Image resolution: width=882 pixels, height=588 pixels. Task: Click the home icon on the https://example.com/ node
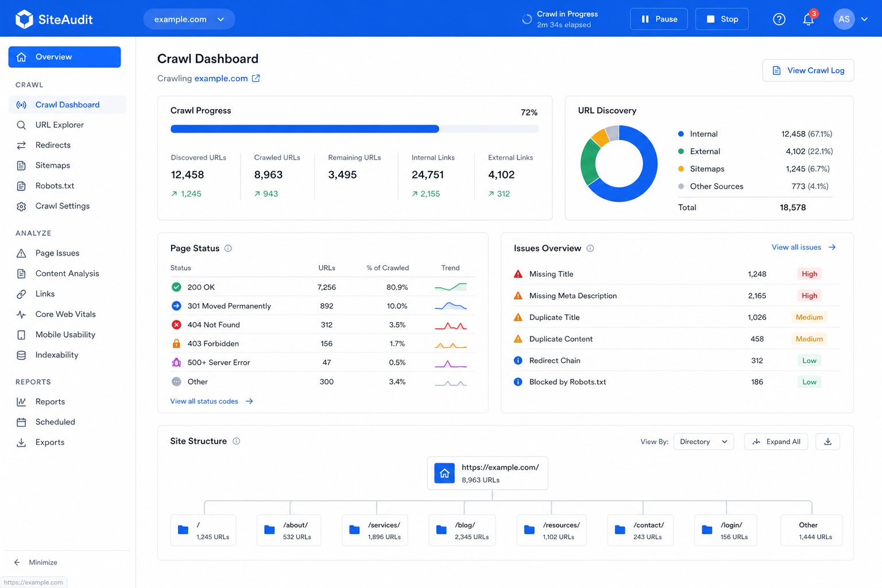pos(444,473)
